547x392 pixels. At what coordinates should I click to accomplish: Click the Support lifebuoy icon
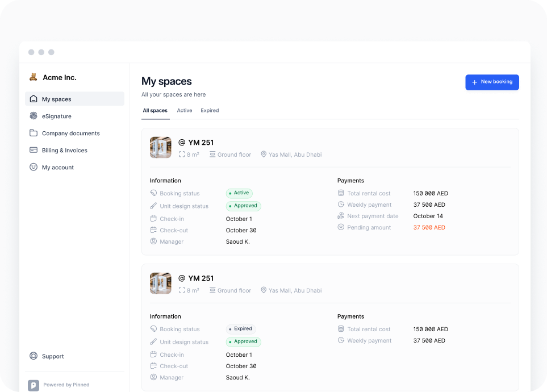click(x=34, y=356)
